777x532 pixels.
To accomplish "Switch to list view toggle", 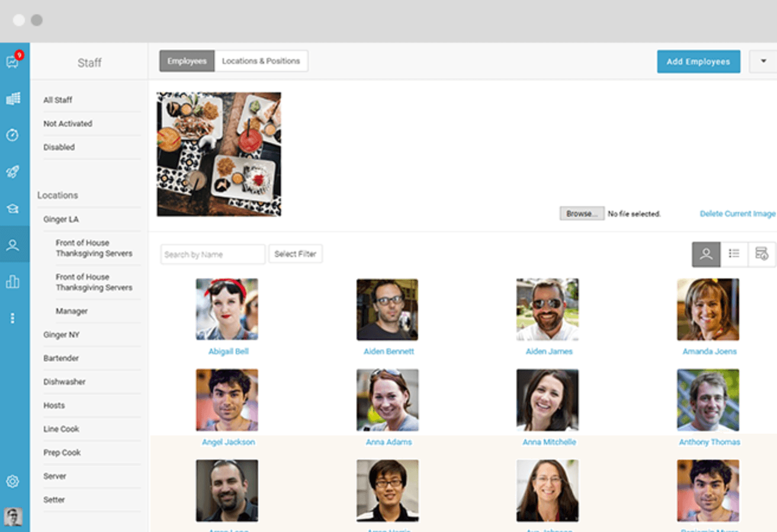I will (734, 254).
